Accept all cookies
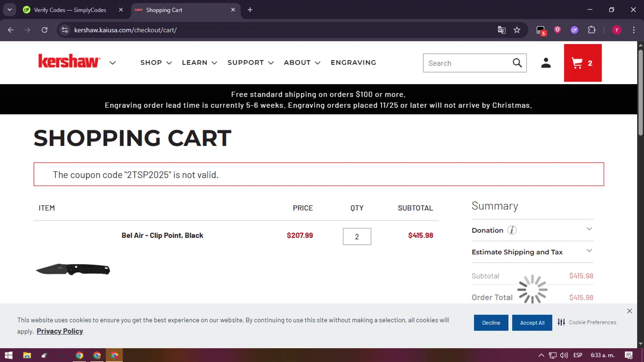The width and height of the screenshot is (644, 362). pyautogui.click(x=532, y=323)
